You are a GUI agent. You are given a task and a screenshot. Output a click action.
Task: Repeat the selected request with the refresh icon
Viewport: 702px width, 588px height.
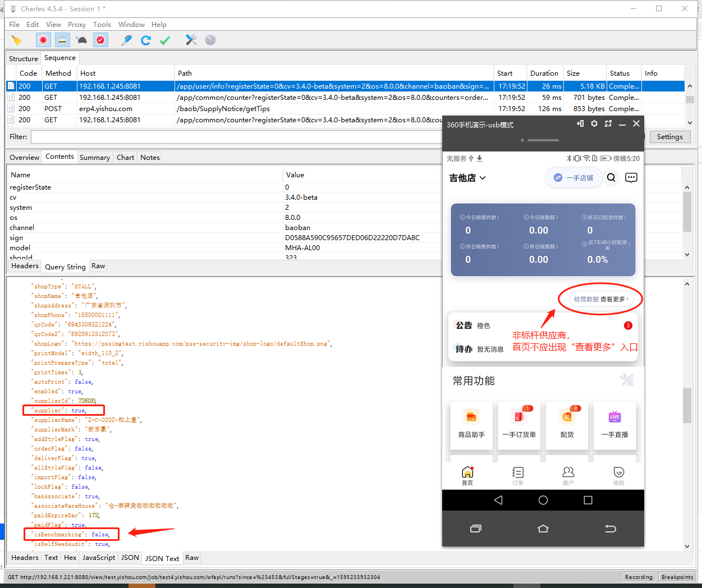(146, 40)
